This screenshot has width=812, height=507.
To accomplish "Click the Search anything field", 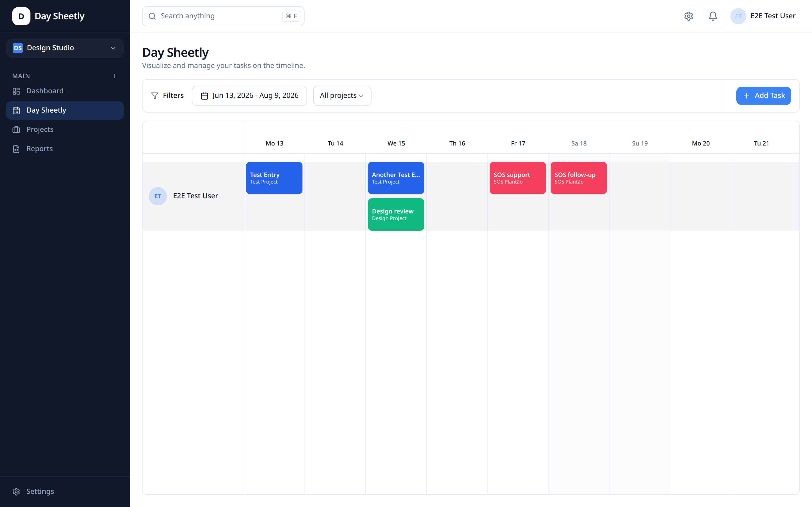I will (223, 16).
